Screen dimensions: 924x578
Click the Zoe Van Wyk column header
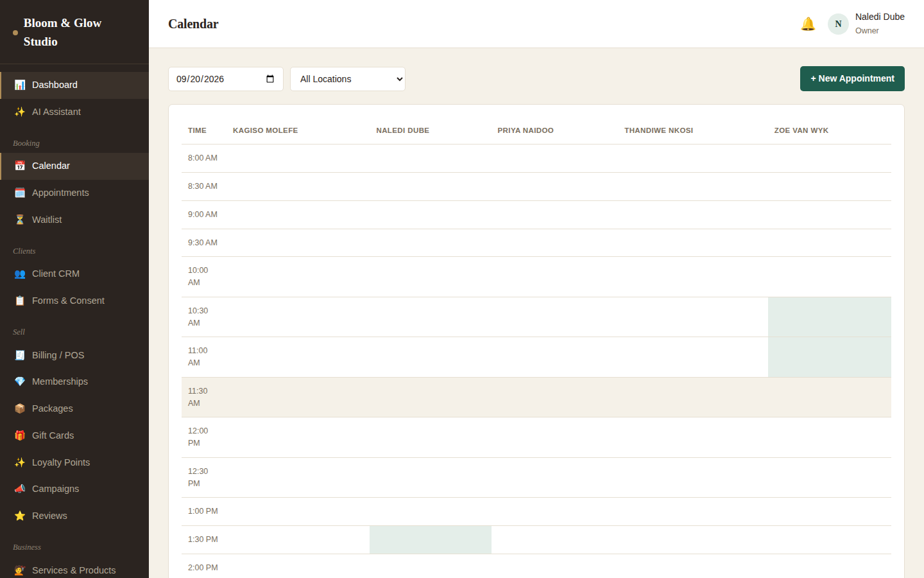801,130
